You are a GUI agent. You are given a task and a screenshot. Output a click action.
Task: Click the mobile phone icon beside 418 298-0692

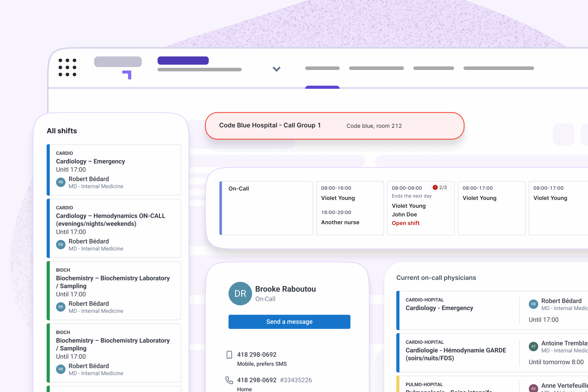229,355
